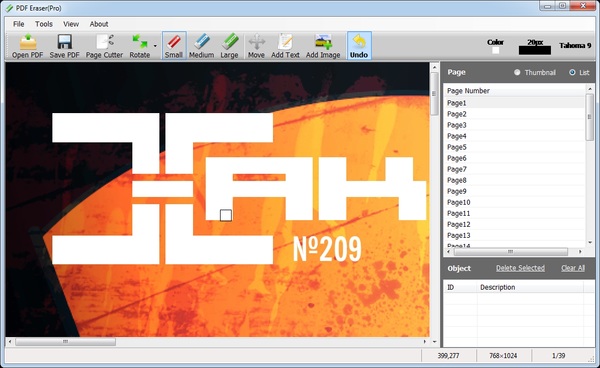Image resolution: width=600 pixels, height=368 pixels.
Task: Choose the Add Text tool
Action: click(x=285, y=46)
